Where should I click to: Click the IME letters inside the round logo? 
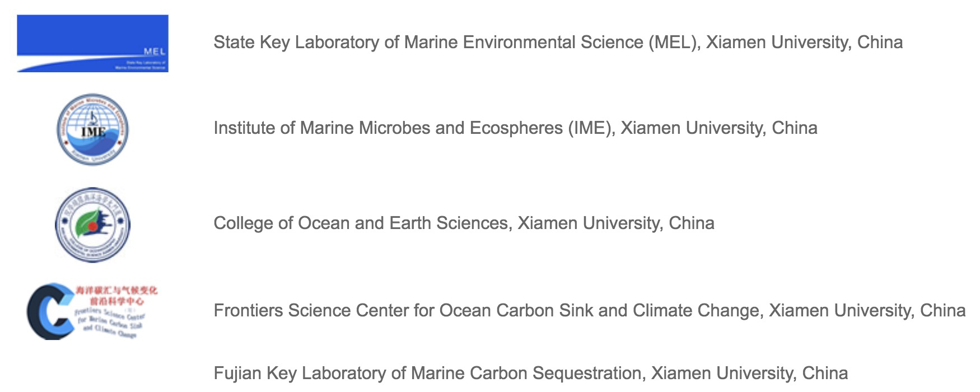click(93, 132)
